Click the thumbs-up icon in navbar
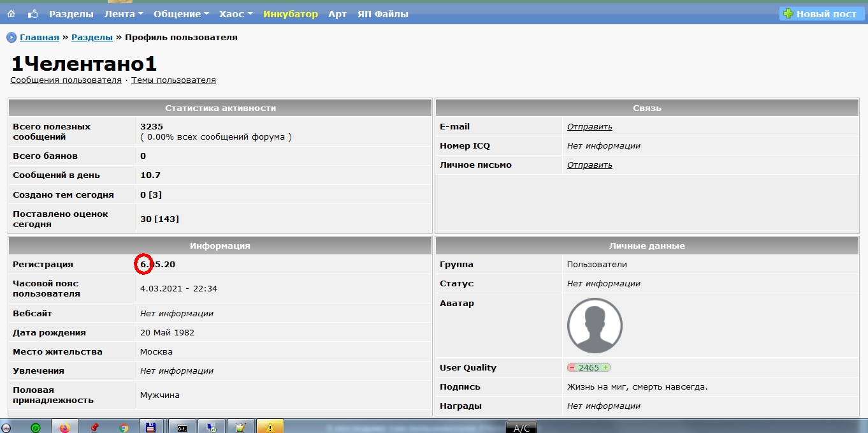The height and width of the screenshot is (433, 868). [33, 13]
